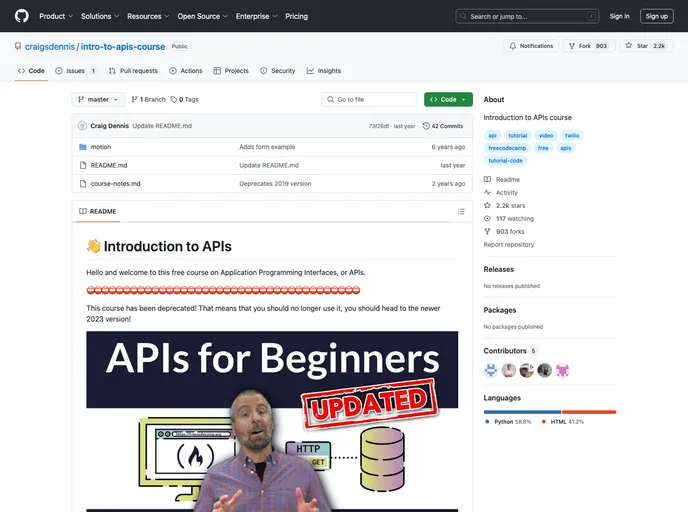
Task: Switch to the Projects tab
Action: (x=231, y=71)
